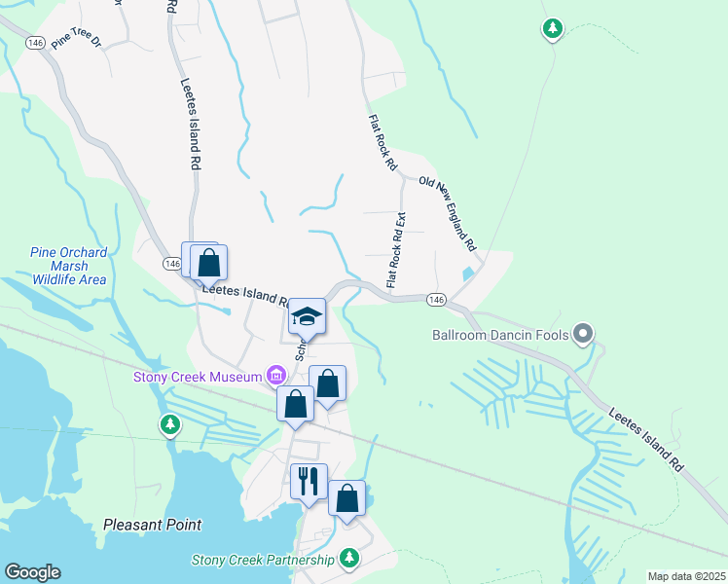Click the Stony Creek Partnership text label
728x584 pixels.
(263, 560)
